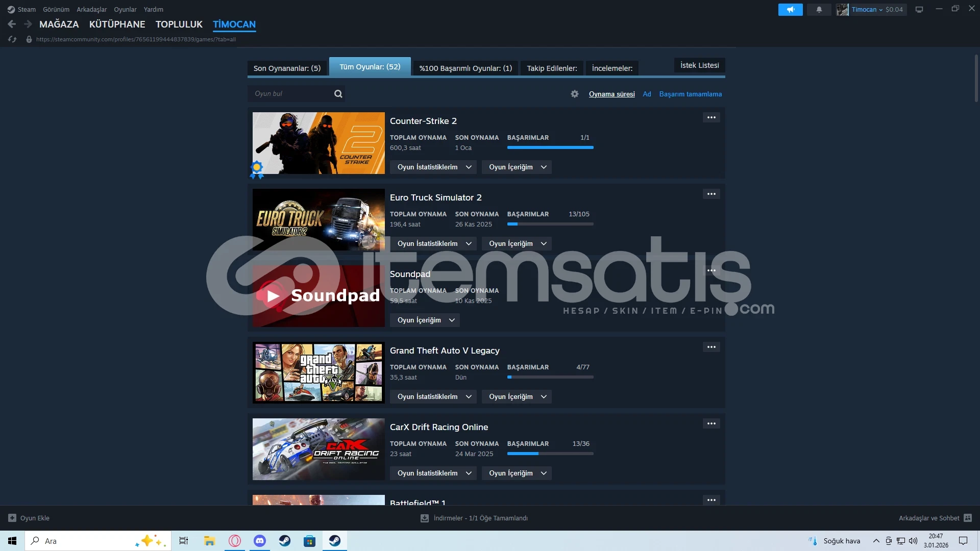
Task: Open the Oyunlar menu
Action: pos(125,10)
